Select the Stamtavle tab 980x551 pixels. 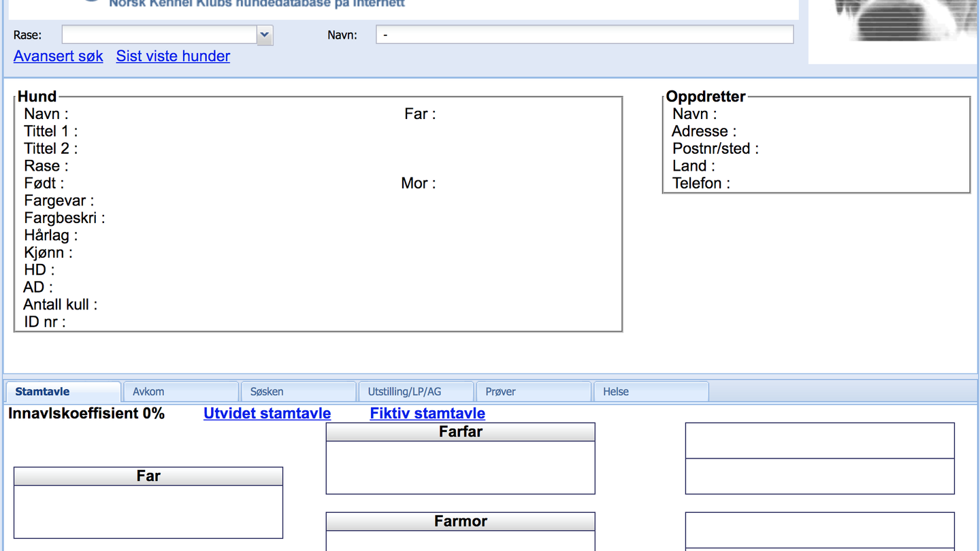tap(63, 392)
